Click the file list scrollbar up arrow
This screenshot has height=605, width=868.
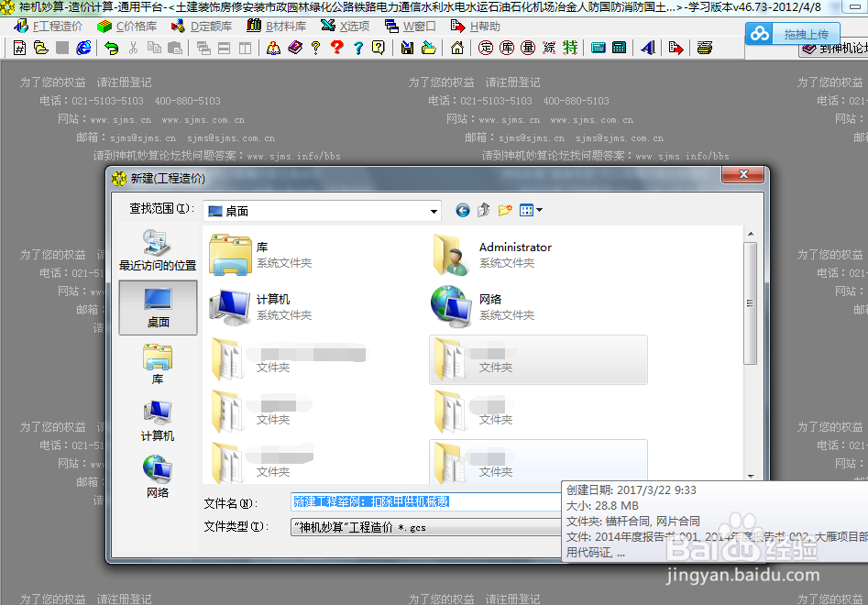pyautogui.click(x=751, y=234)
